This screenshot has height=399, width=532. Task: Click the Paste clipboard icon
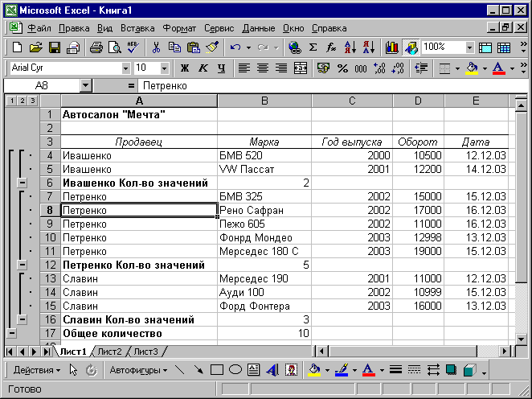click(x=194, y=47)
